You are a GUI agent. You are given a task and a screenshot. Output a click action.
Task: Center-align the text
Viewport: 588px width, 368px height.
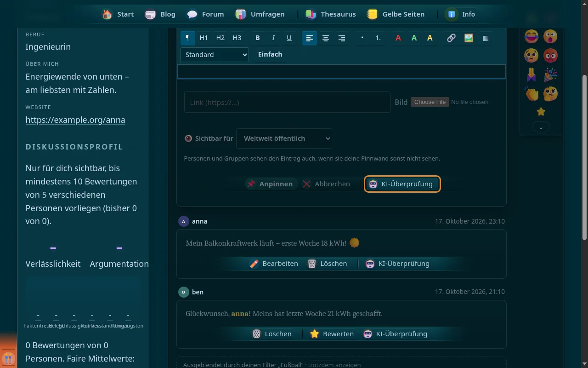[326, 38]
